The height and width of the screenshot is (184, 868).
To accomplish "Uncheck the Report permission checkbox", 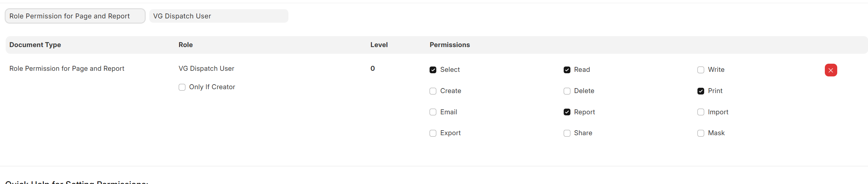I will tap(567, 112).
